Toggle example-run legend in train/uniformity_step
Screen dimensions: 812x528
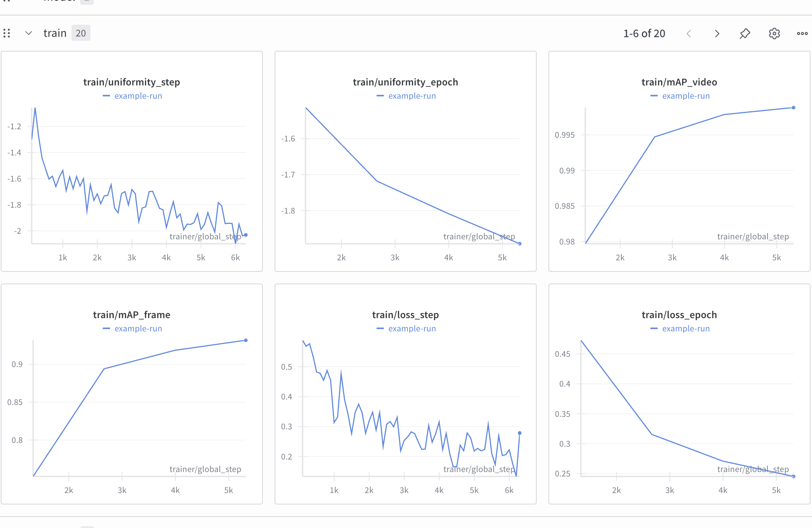138,96
